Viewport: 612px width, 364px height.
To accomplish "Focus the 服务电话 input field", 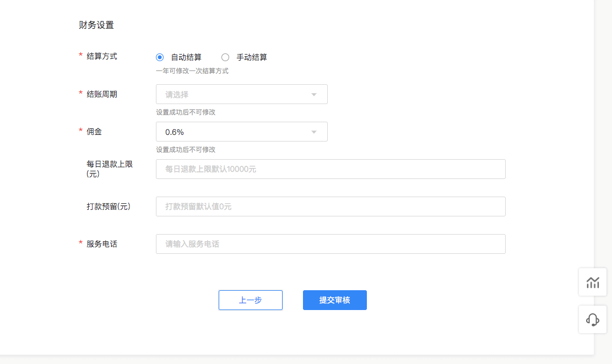I will point(331,243).
